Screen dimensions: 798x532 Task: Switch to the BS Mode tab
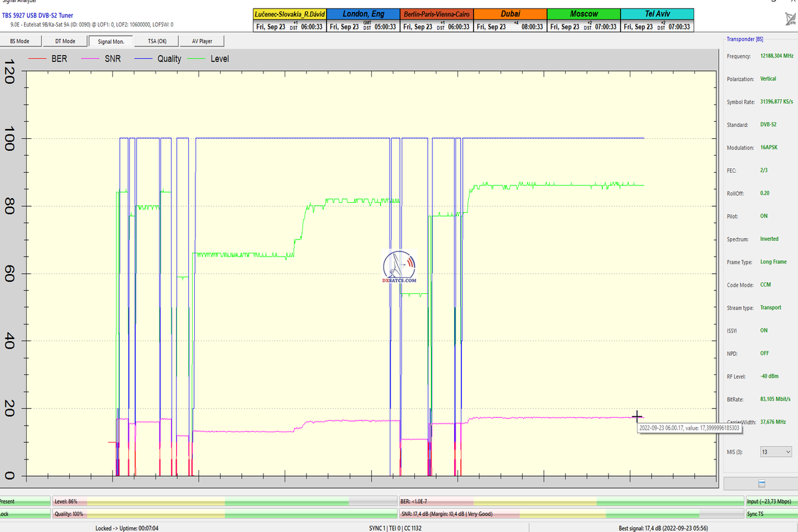pos(20,41)
